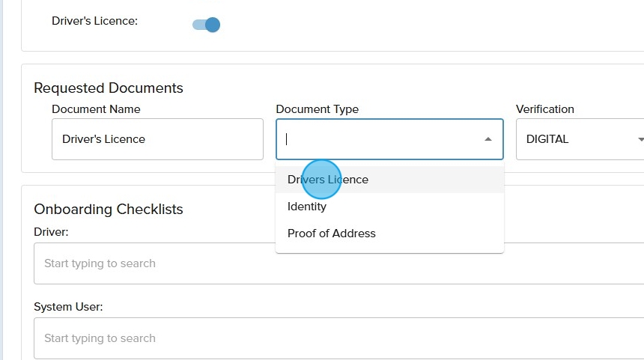Click the DIGITAL value text
Image resolution: width=644 pixels, height=360 pixels.
tap(547, 139)
